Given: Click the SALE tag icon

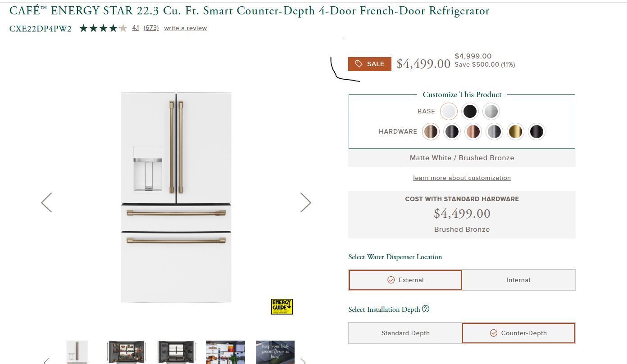Looking at the screenshot, I should (x=359, y=63).
